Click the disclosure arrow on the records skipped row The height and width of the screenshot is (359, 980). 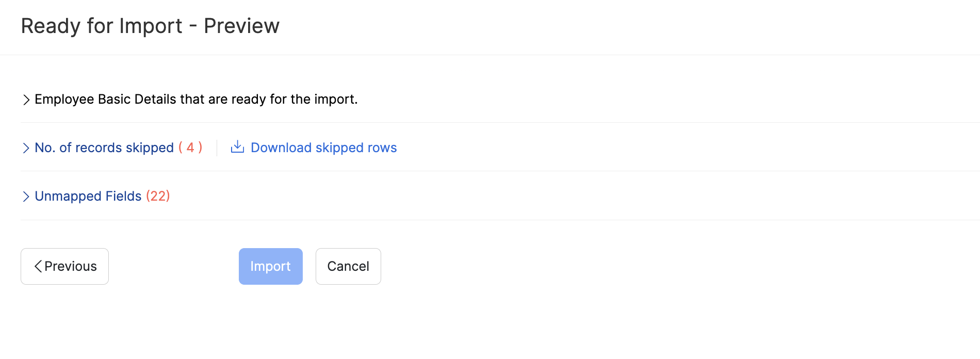pos(26,148)
